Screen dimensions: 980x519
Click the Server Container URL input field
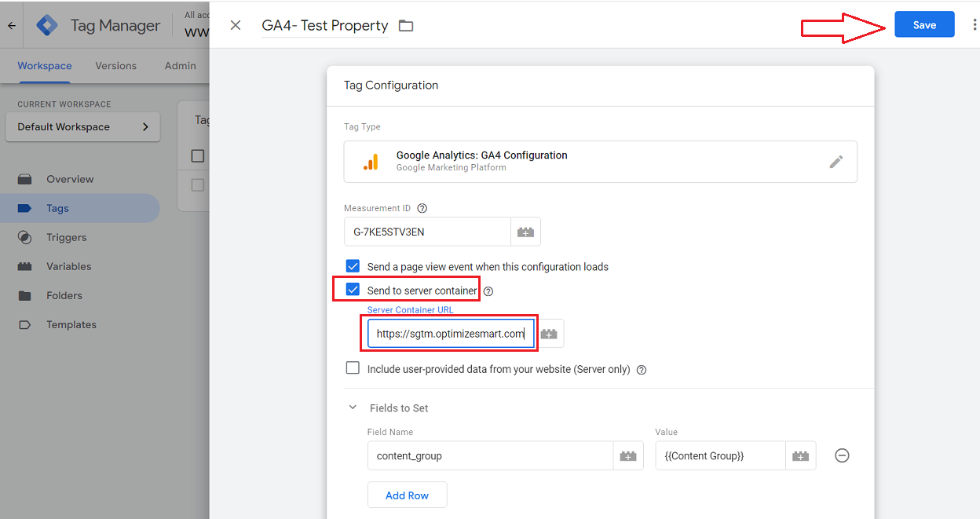tap(450, 334)
